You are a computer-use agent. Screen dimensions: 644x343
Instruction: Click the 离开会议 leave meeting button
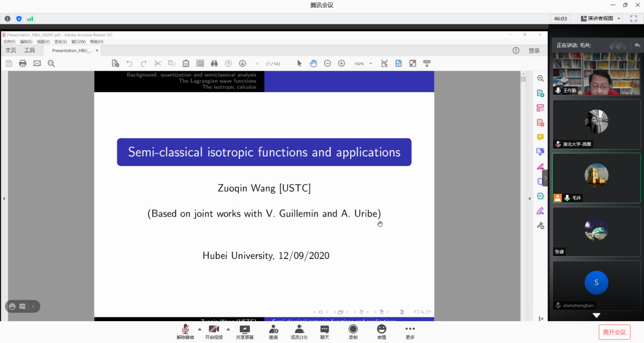pos(614,332)
